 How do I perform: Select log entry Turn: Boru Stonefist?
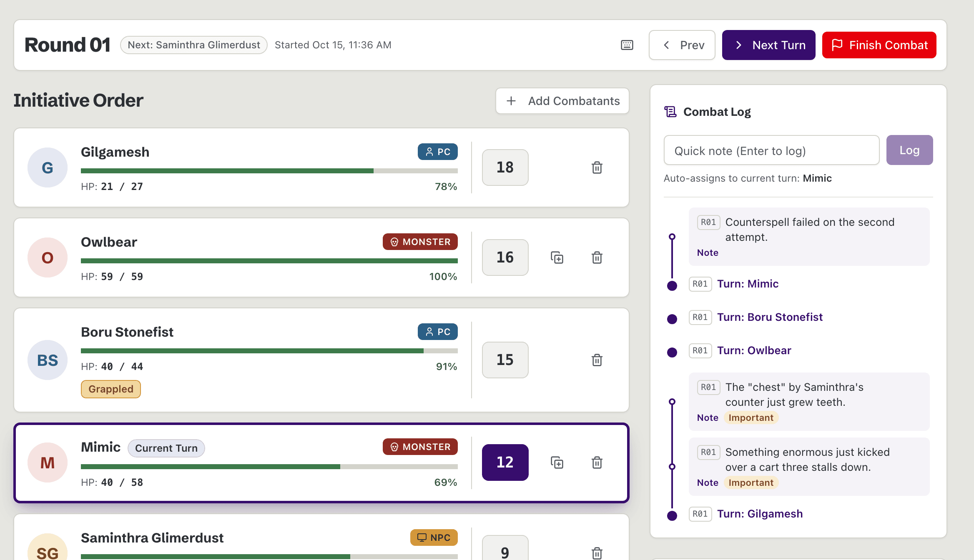pos(770,317)
